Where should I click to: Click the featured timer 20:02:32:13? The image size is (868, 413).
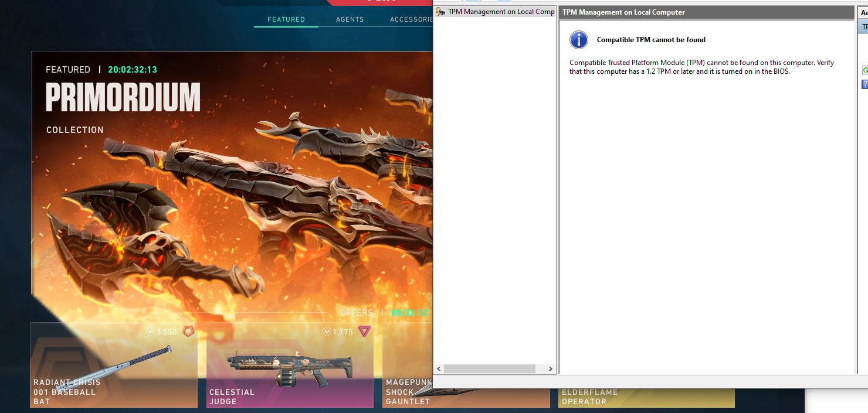tap(133, 70)
